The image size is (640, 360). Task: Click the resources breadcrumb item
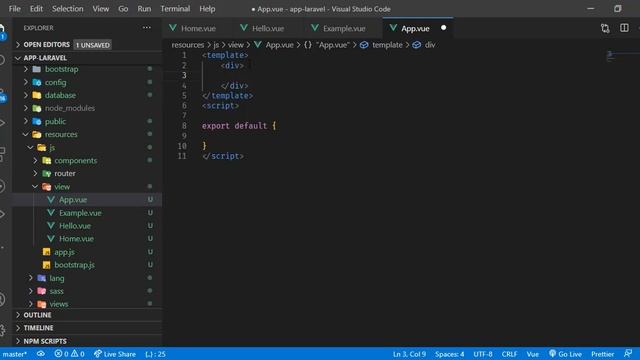click(x=187, y=45)
